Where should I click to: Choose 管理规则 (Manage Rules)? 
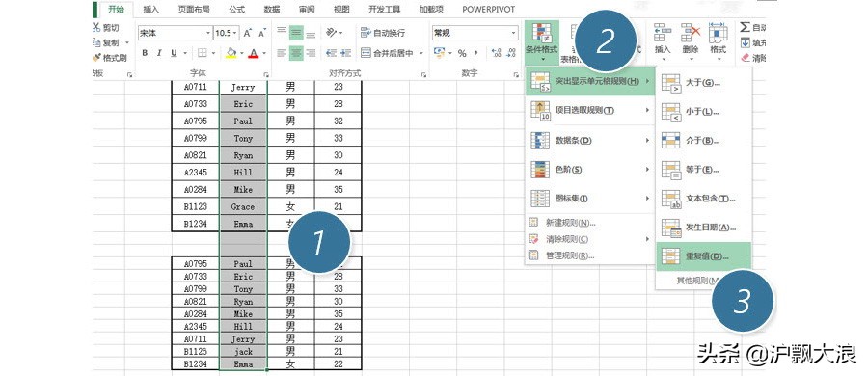pos(590,255)
